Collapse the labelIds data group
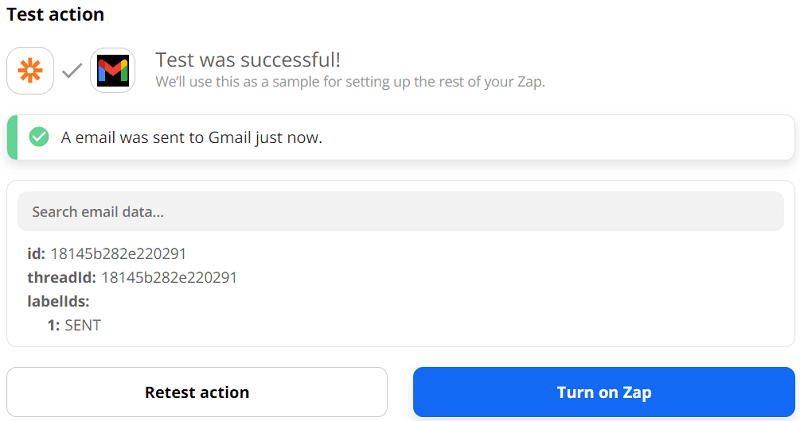 point(58,301)
